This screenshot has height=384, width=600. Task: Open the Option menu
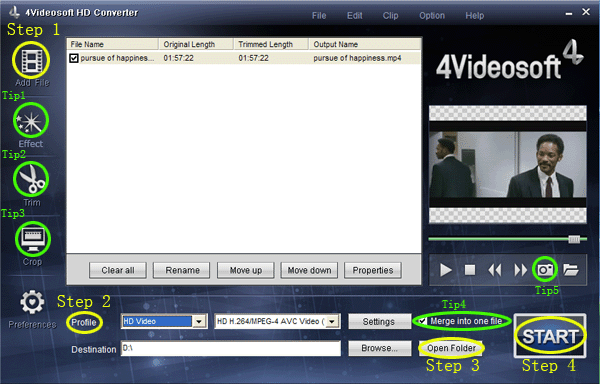click(x=432, y=16)
